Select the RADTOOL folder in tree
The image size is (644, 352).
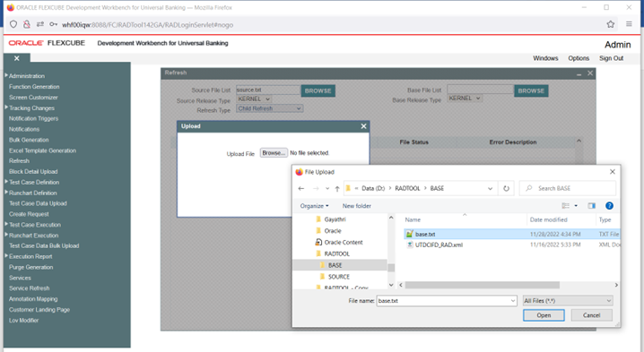pyautogui.click(x=336, y=253)
